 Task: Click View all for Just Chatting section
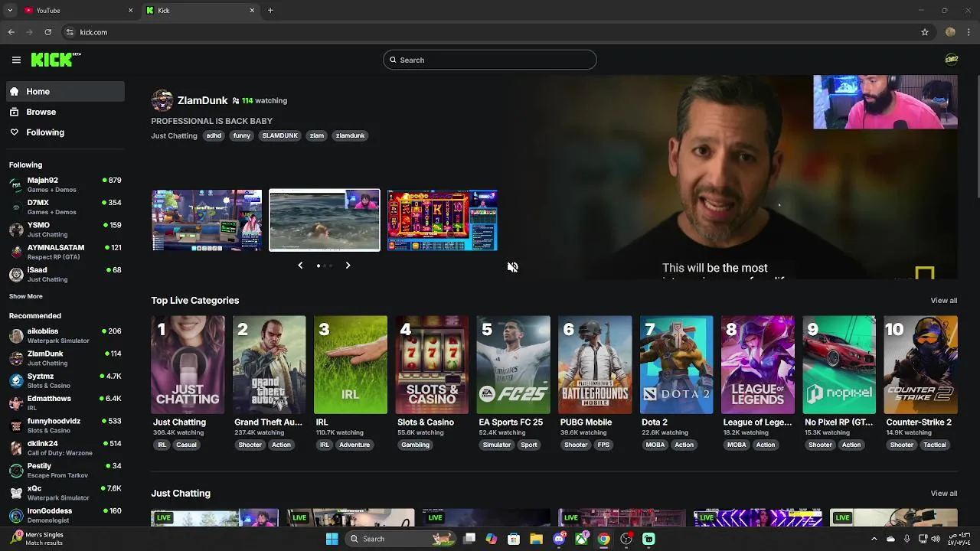(943, 494)
